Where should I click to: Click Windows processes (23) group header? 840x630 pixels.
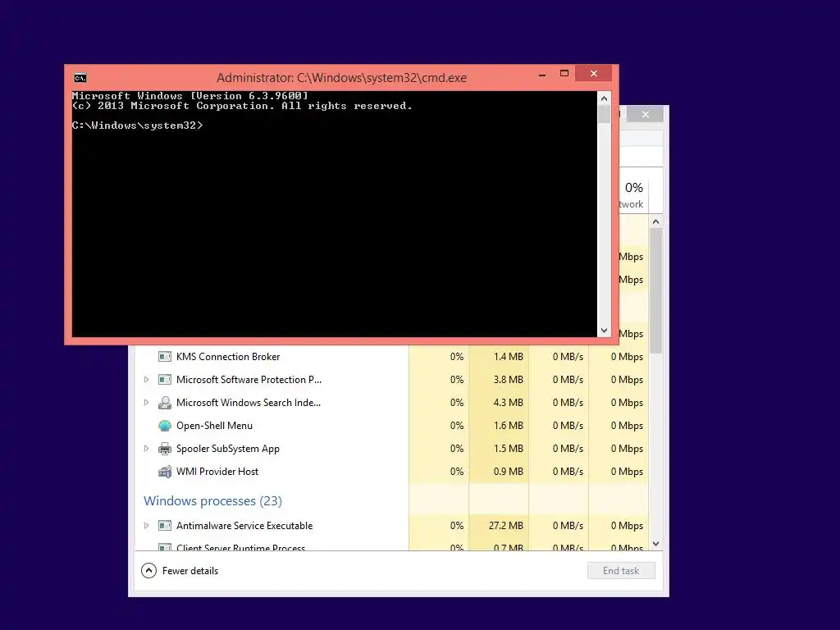point(212,501)
